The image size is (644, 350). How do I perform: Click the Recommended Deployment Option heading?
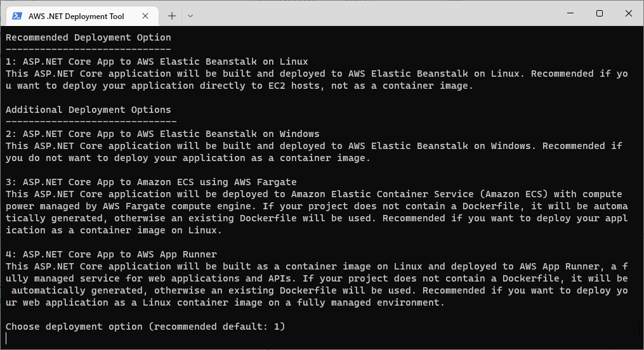click(x=88, y=37)
